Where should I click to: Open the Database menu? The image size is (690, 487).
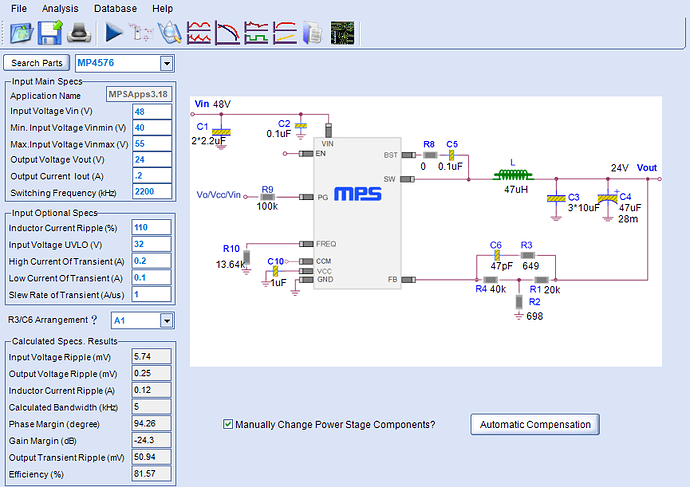point(115,8)
